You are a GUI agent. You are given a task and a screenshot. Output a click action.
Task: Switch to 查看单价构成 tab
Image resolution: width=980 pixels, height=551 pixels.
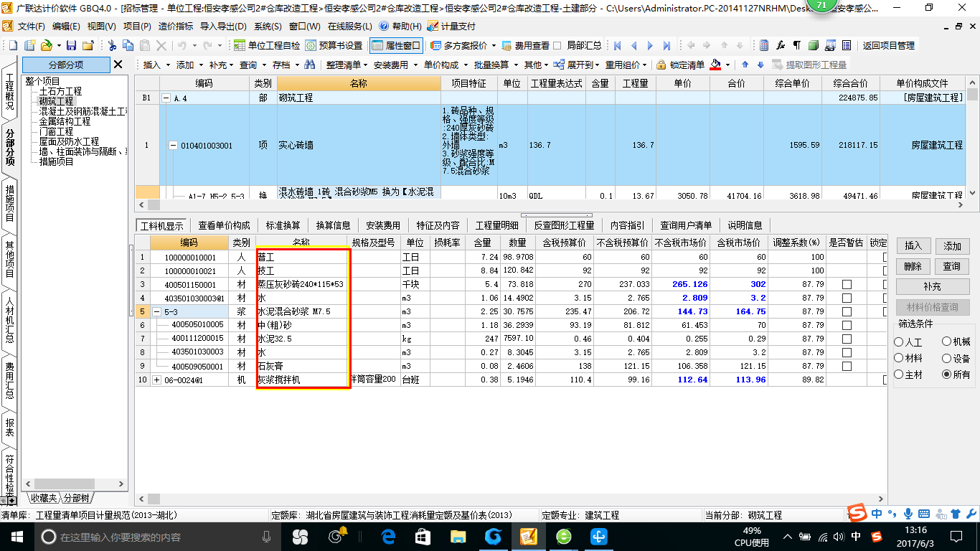coord(224,225)
